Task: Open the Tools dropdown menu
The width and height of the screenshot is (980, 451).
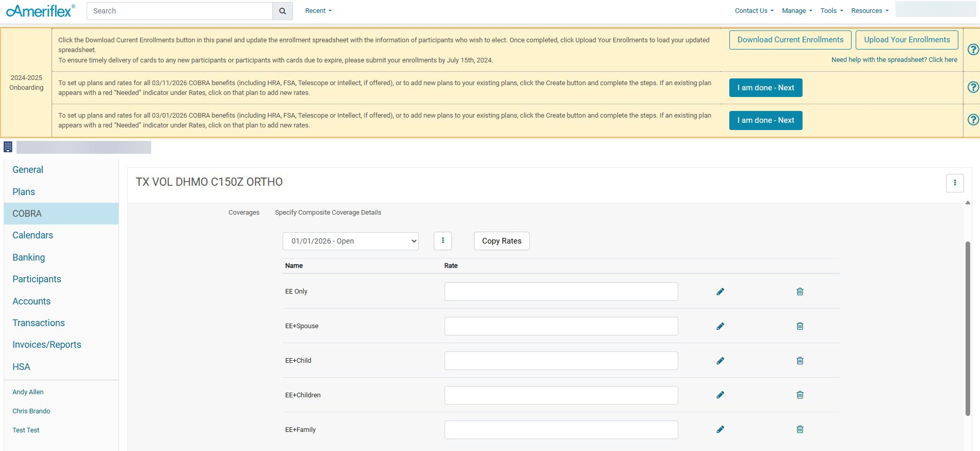Action: [831, 11]
